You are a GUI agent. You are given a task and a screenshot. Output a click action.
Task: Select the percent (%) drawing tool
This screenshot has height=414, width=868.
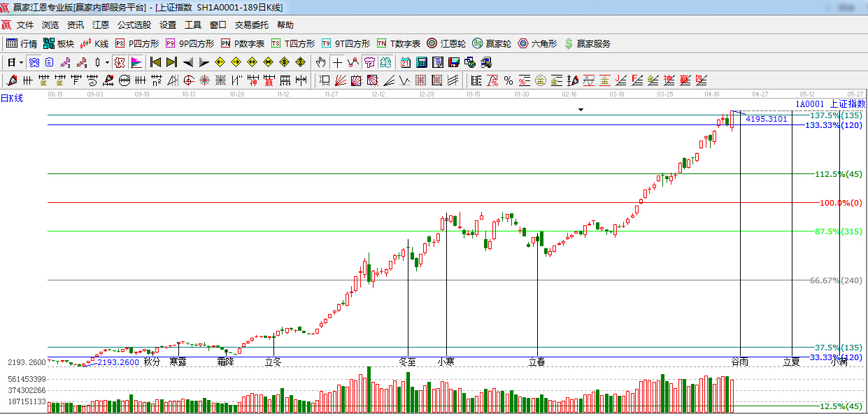click(x=508, y=80)
